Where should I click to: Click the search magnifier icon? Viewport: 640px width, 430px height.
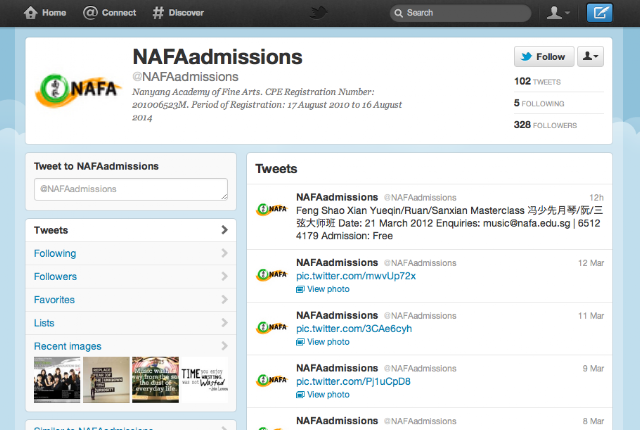click(x=398, y=13)
